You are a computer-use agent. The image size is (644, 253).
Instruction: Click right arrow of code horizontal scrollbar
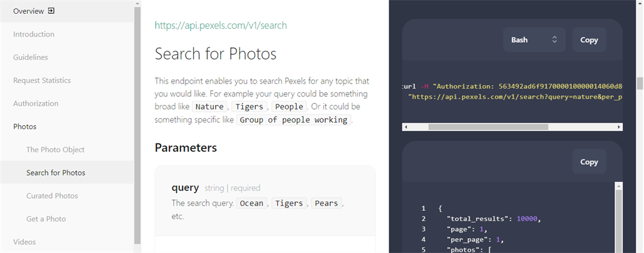click(x=619, y=127)
